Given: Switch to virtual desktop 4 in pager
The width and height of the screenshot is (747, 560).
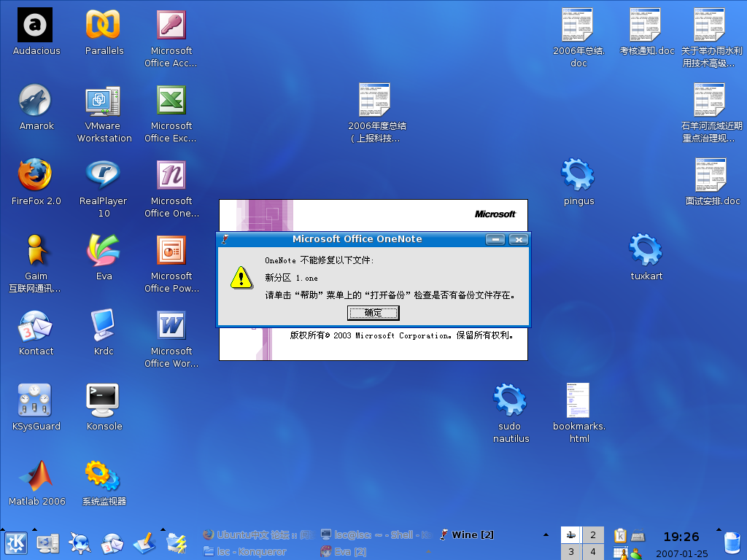Looking at the screenshot, I should 593,551.
